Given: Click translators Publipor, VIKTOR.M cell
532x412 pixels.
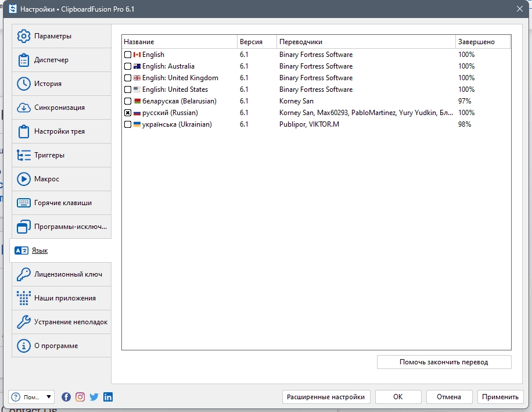Looking at the screenshot, I should point(309,124).
